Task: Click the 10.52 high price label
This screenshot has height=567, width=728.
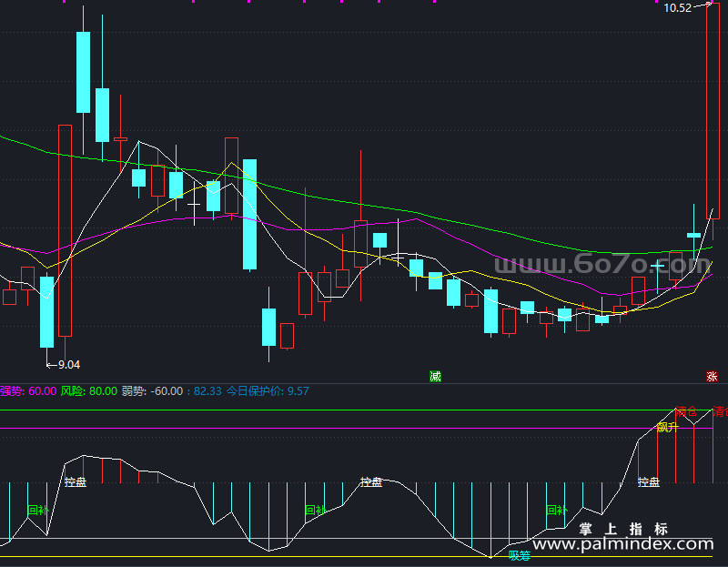Action: tap(677, 8)
